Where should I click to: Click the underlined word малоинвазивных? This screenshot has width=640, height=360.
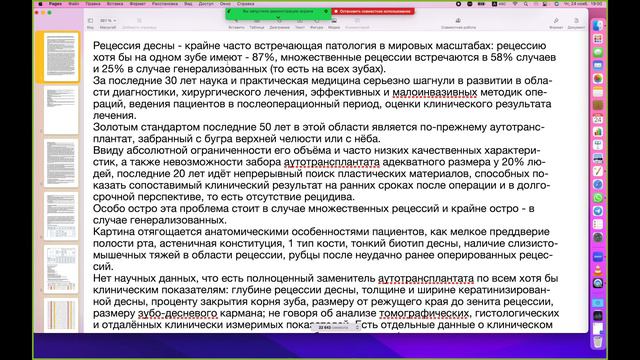click(434, 92)
